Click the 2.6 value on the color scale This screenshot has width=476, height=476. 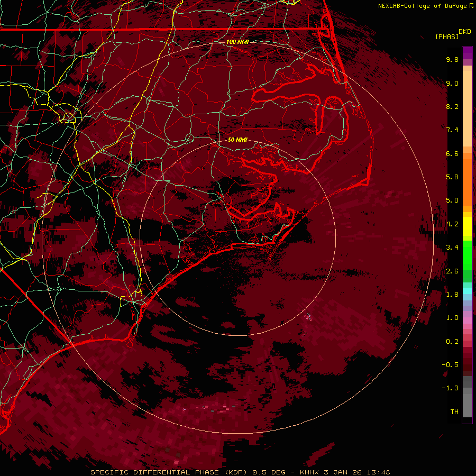(x=452, y=271)
